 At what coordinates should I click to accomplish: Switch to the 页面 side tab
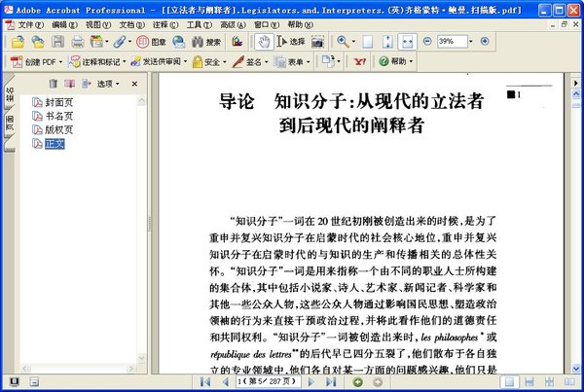(10, 122)
